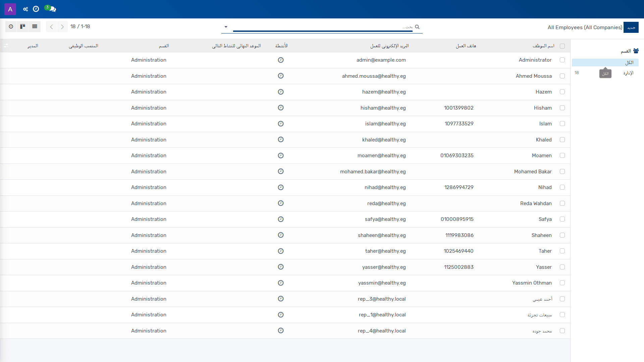Click the blue جديد new button

pos(631,27)
